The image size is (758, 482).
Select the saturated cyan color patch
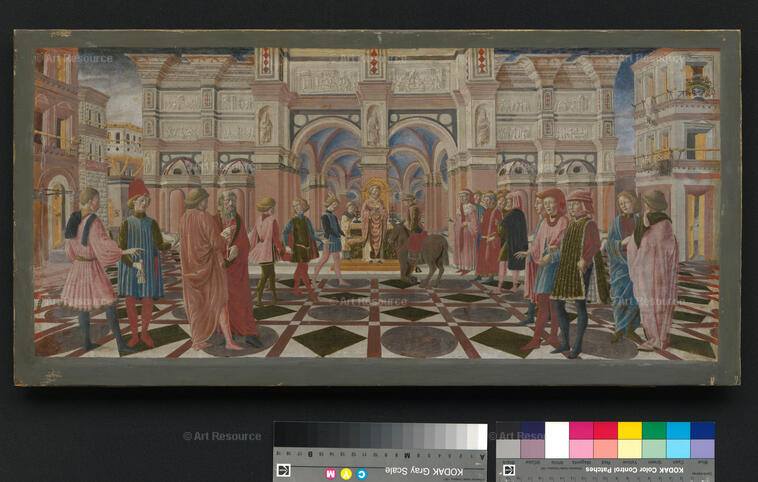[678, 430]
